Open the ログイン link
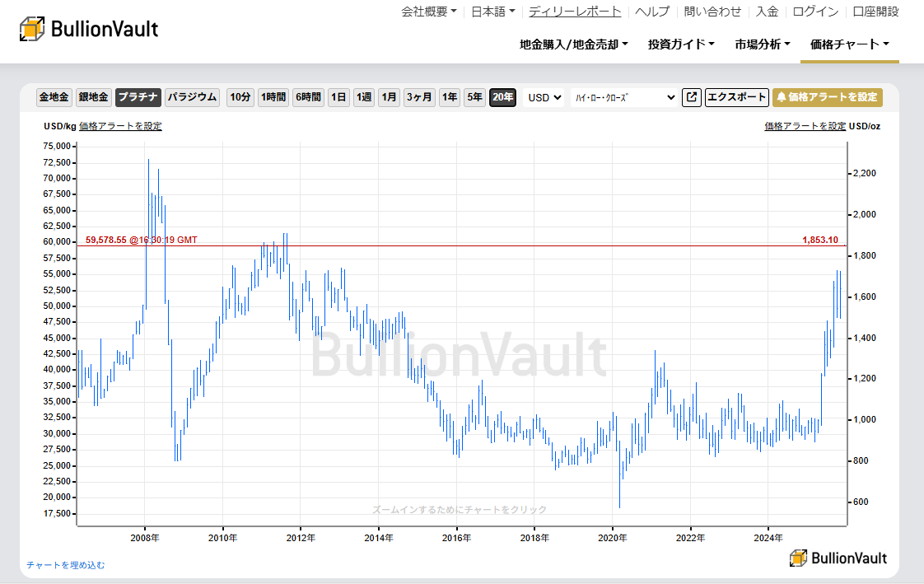924x584 pixels. (x=815, y=12)
